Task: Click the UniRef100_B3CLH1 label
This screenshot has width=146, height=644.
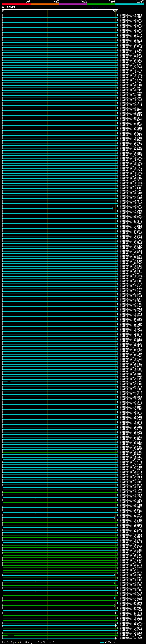Action: [131, 550]
